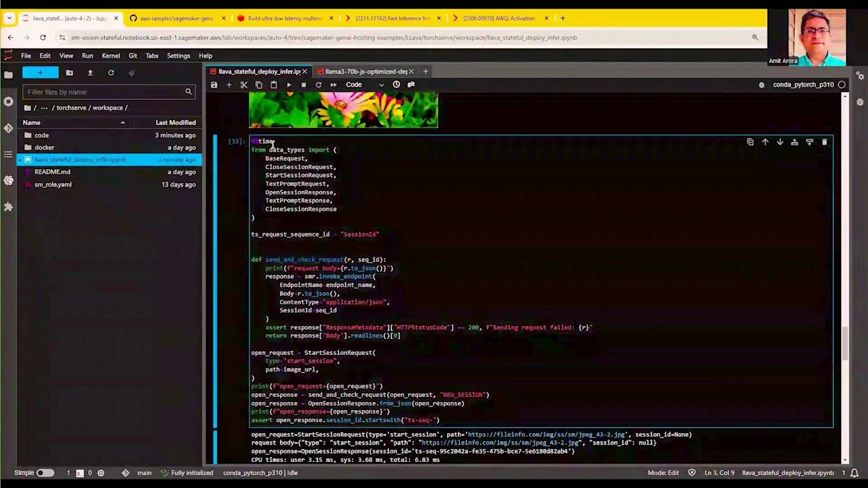Open the browser tab list chevron
Image resolution: width=868 pixels, height=488 pixels.
9,18
